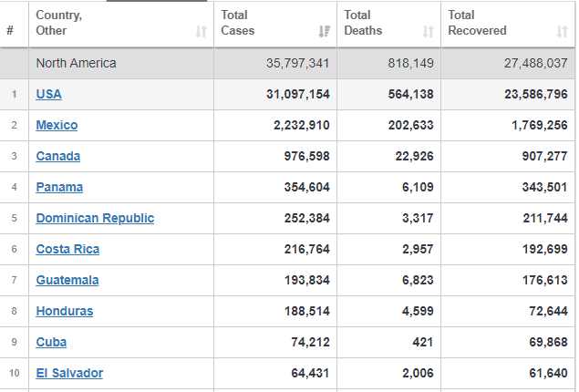Click the Total Cases header text
This screenshot has height=392, width=579.
tap(238, 23)
